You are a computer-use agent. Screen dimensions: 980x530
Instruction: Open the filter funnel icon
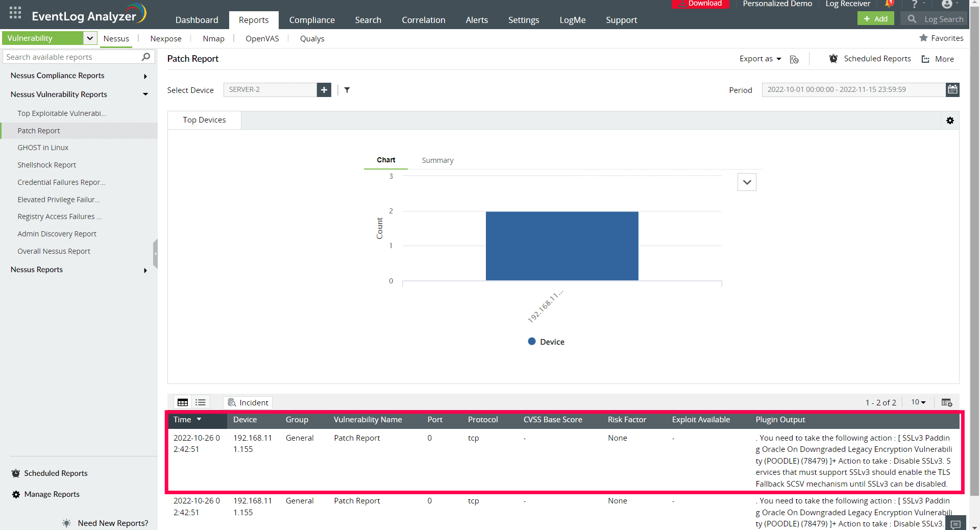[x=347, y=90]
